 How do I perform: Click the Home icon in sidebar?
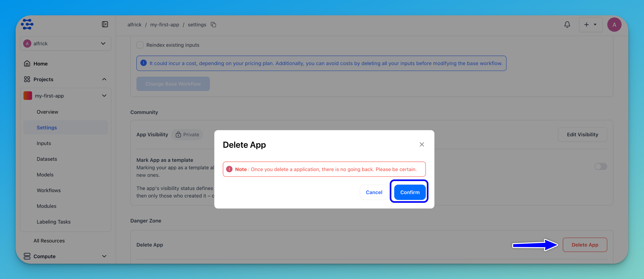(27, 64)
